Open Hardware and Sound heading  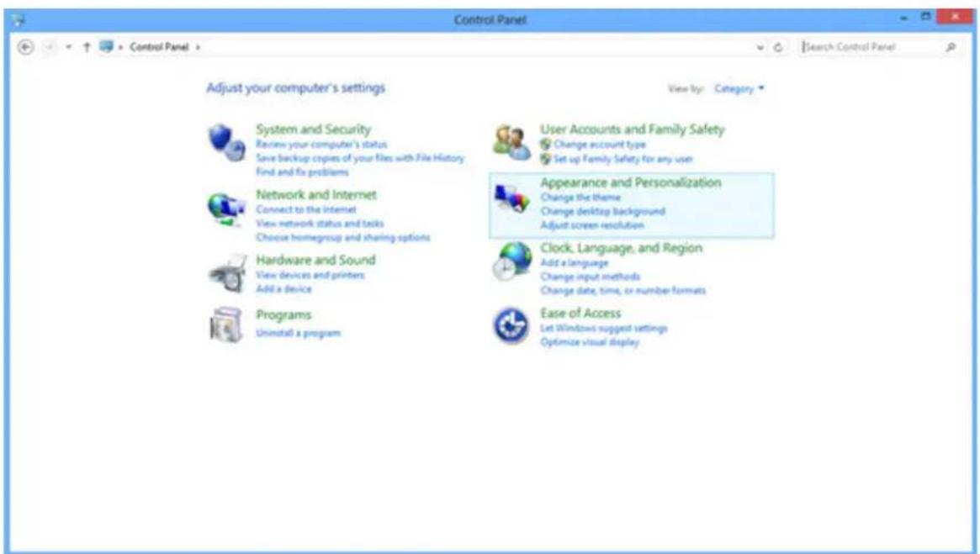click(315, 260)
